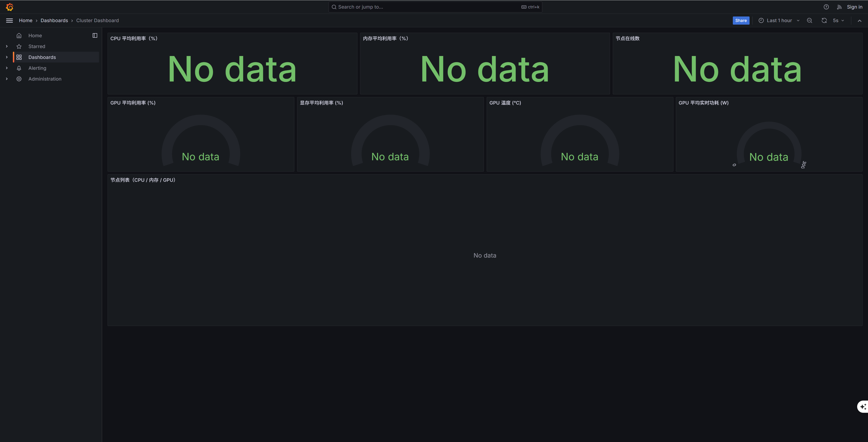Go to Home in the sidebar
Screen dimensions: 868x442
pos(35,35)
